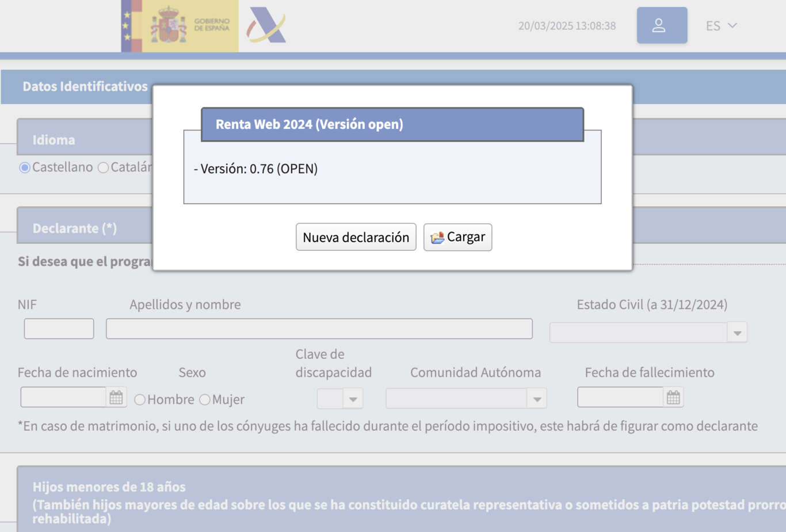Click the Datos Identificativos header
786x532 pixels.
[x=85, y=86]
